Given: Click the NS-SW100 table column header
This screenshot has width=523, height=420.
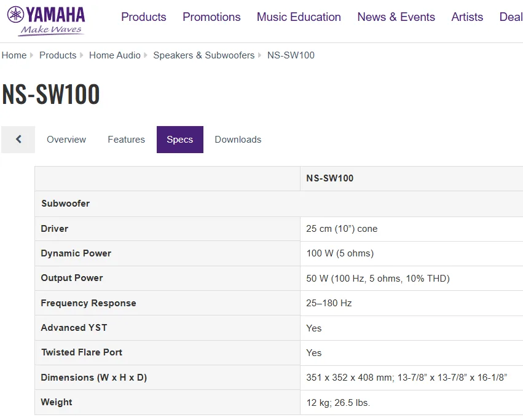Looking at the screenshot, I should 330,178.
